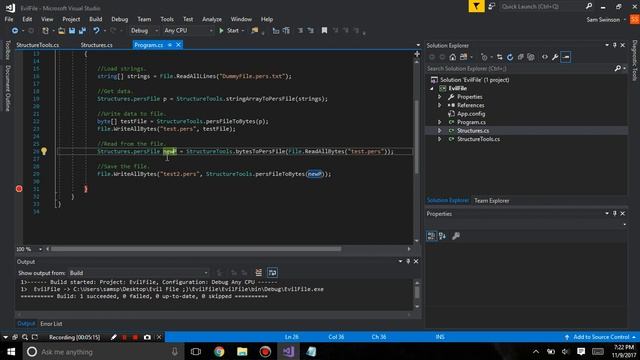Click Categorized view icon in Properties panel
This screenshot has height=360, width=640.
431,236
